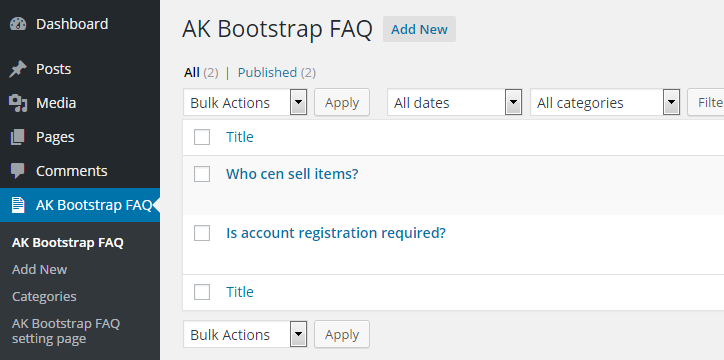
Task: Go to AK Bootstrap FAQ setting page
Action: point(66,331)
